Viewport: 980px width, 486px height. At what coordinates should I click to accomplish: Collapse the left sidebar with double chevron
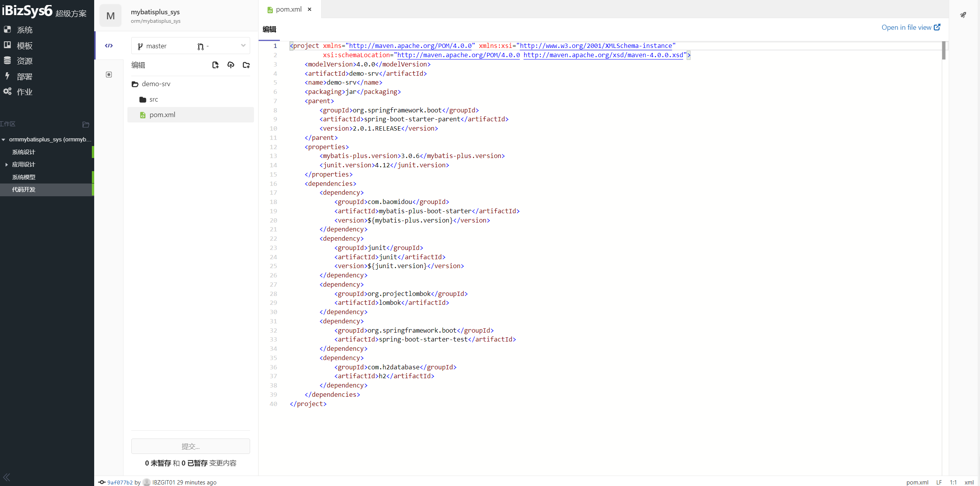pos(7,477)
